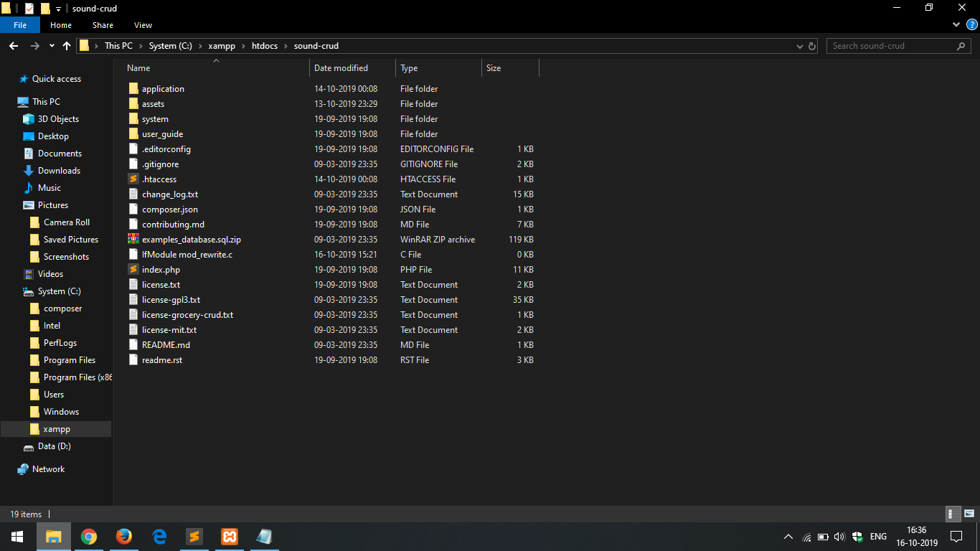Sort files by the Size column

(x=510, y=68)
